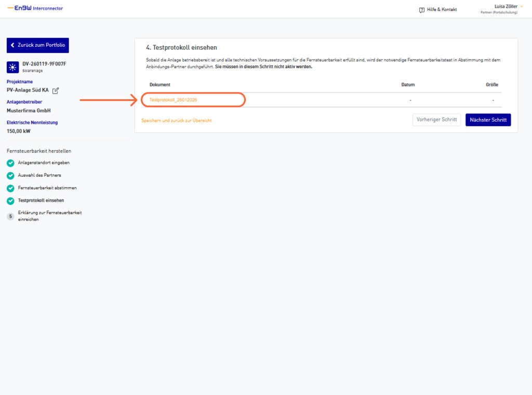Click the step 5 number badge
532x395 pixels.
[10, 216]
